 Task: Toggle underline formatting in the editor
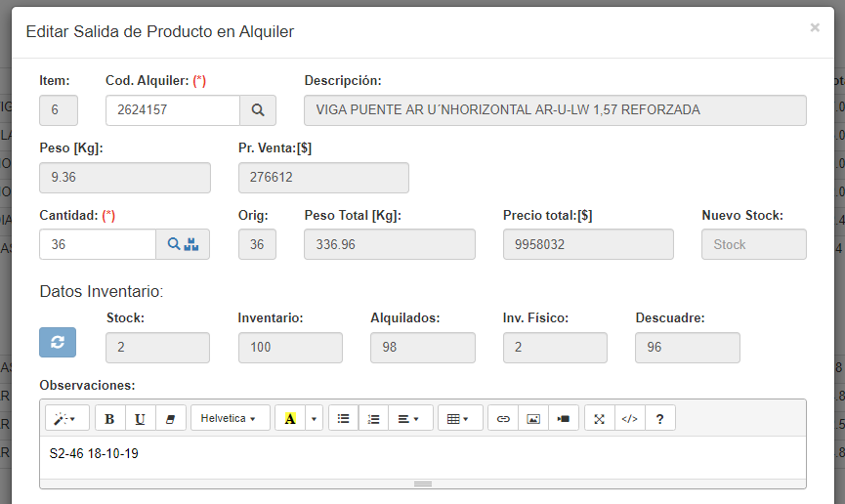pyautogui.click(x=140, y=418)
